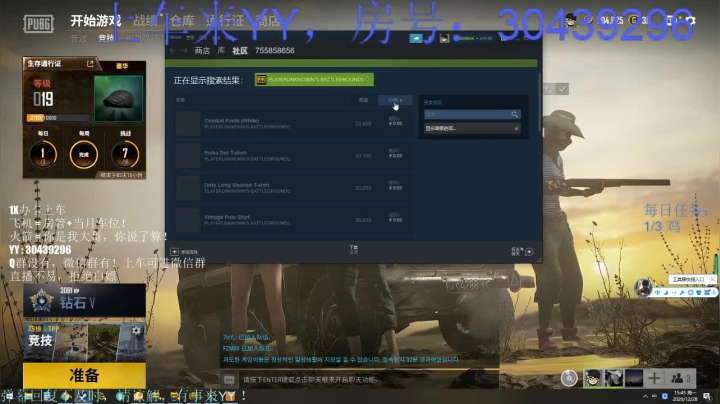
Task: Open the friends list icon with count 3
Action: 681,378
